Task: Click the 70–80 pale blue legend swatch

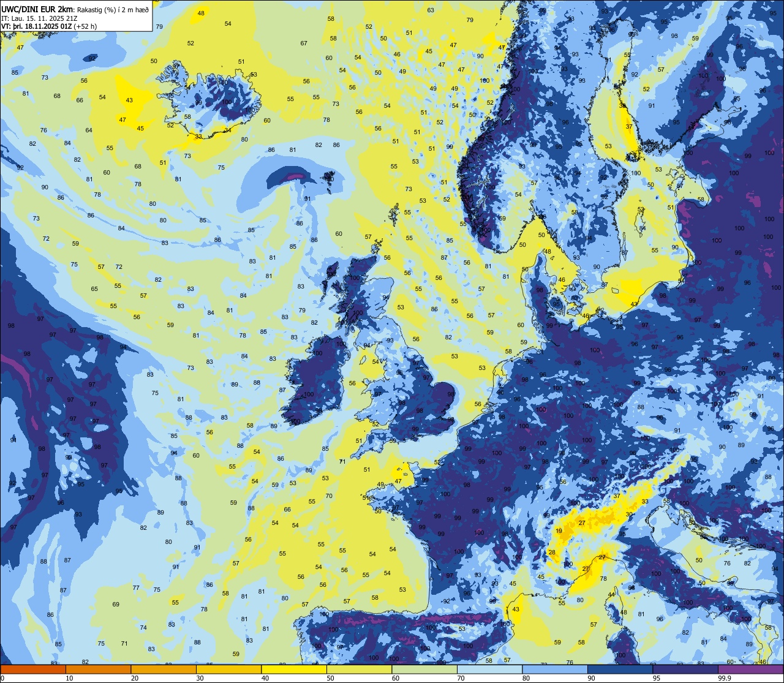Action: [489, 670]
